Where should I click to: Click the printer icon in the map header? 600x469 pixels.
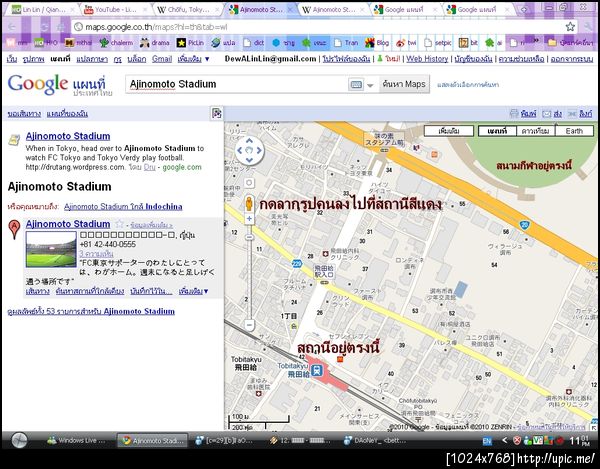click(x=514, y=113)
